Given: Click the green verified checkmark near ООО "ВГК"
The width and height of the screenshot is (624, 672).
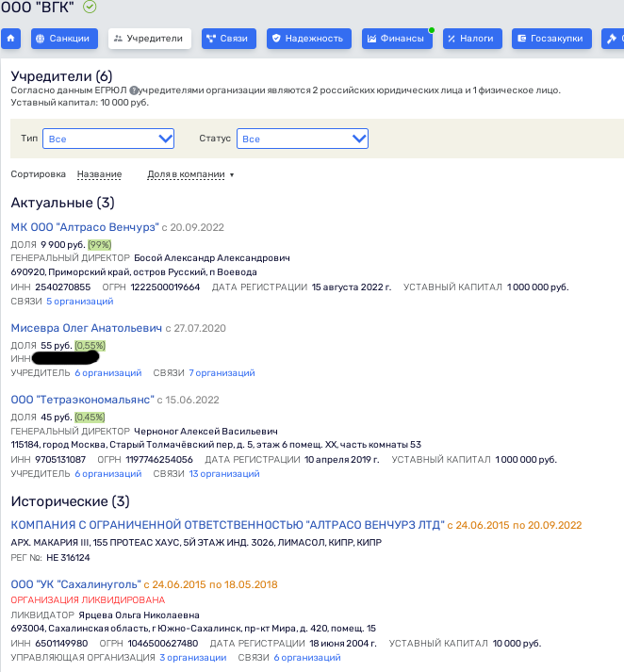Looking at the screenshot, I should point(90,7).
